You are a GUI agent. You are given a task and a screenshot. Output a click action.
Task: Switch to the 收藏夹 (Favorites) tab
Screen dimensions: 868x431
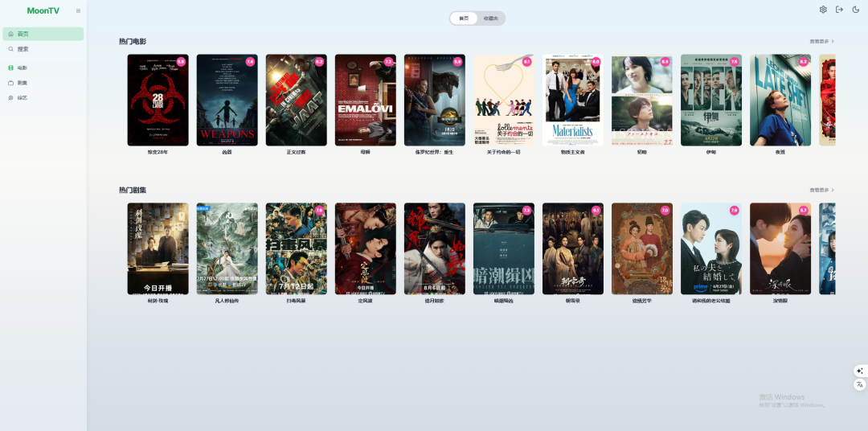[490, 18]
